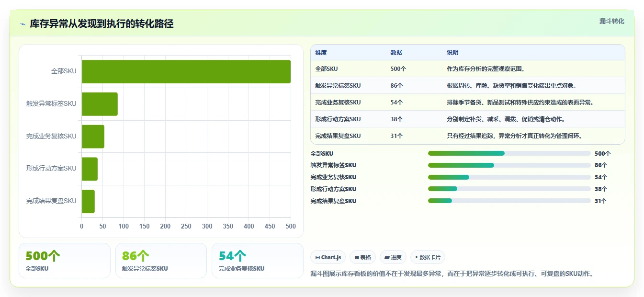Click the description 作为库存分析的完整观察范围。
644x297 pixels.
(486, 69)
